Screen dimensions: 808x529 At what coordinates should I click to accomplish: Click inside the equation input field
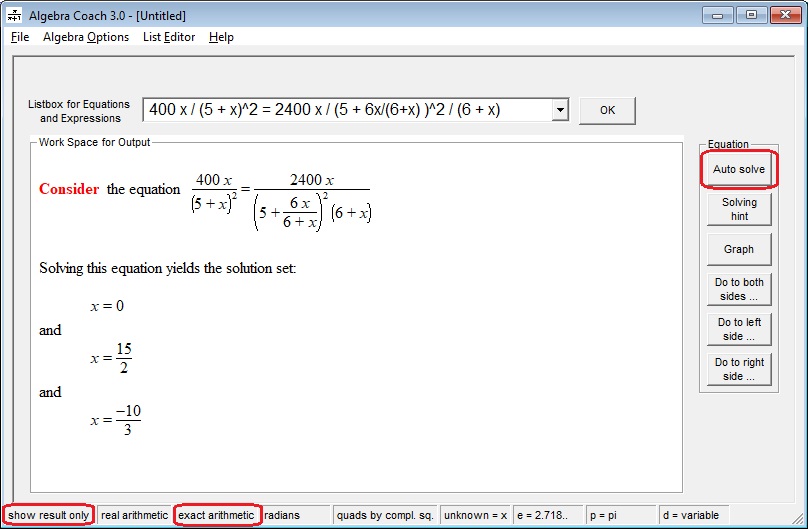click(347, 110)
